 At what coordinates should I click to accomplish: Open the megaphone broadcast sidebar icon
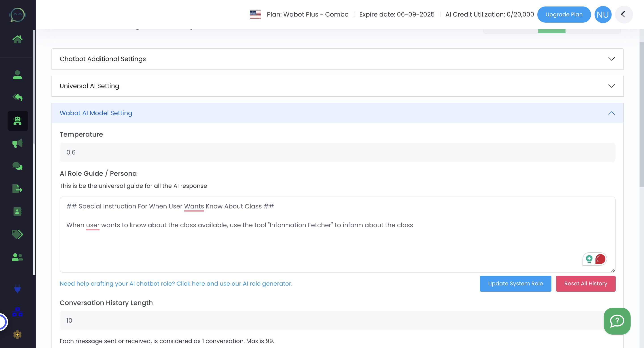[17, 143]
